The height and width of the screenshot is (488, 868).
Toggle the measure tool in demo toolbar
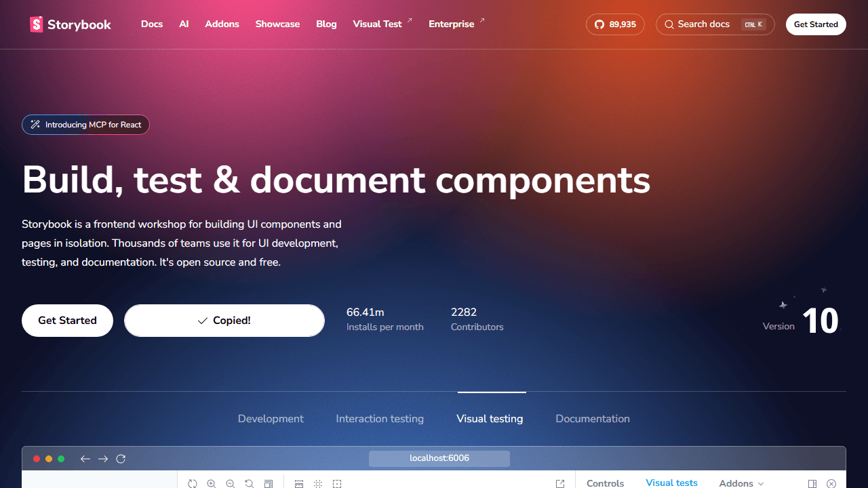pyautogui.click(x=299, y=483)
